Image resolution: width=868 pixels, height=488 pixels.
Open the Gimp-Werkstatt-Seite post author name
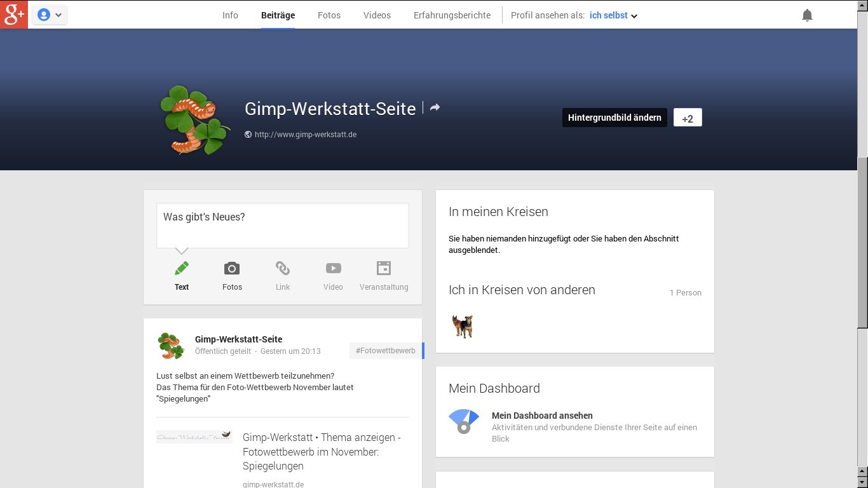239,339
